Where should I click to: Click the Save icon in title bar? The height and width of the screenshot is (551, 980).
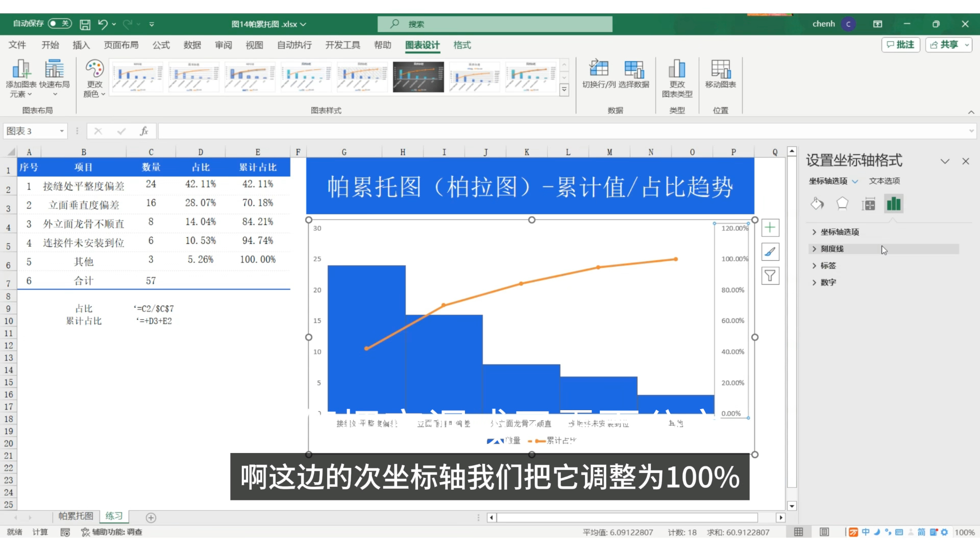point(85,24)
